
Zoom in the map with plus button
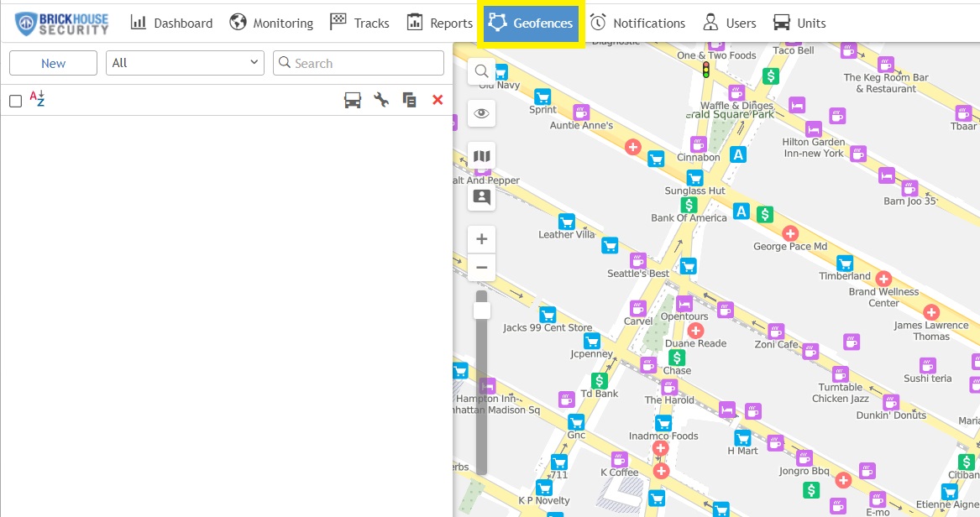pyautogui.click(x=481, y=239)
